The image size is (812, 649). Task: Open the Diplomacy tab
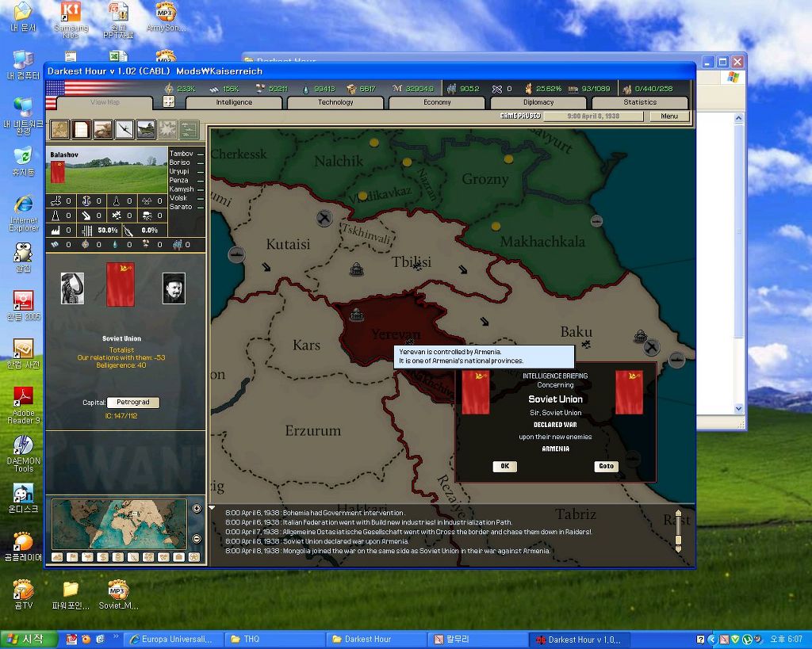click(538, 102)
